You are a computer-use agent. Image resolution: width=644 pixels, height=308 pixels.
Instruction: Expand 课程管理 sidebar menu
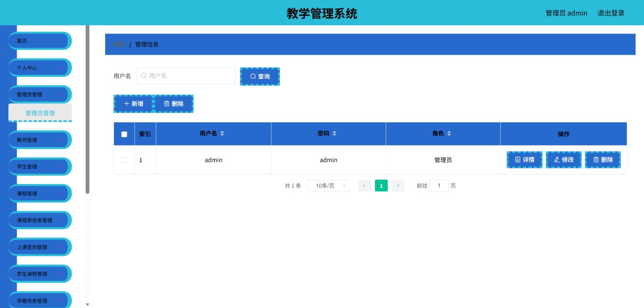click(x=40, y=193)
